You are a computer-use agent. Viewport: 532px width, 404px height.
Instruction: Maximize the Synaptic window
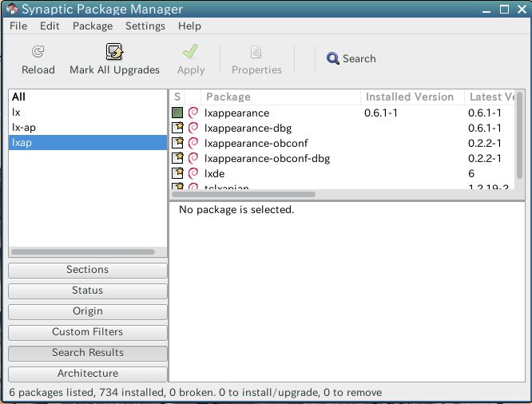[504, 9]
